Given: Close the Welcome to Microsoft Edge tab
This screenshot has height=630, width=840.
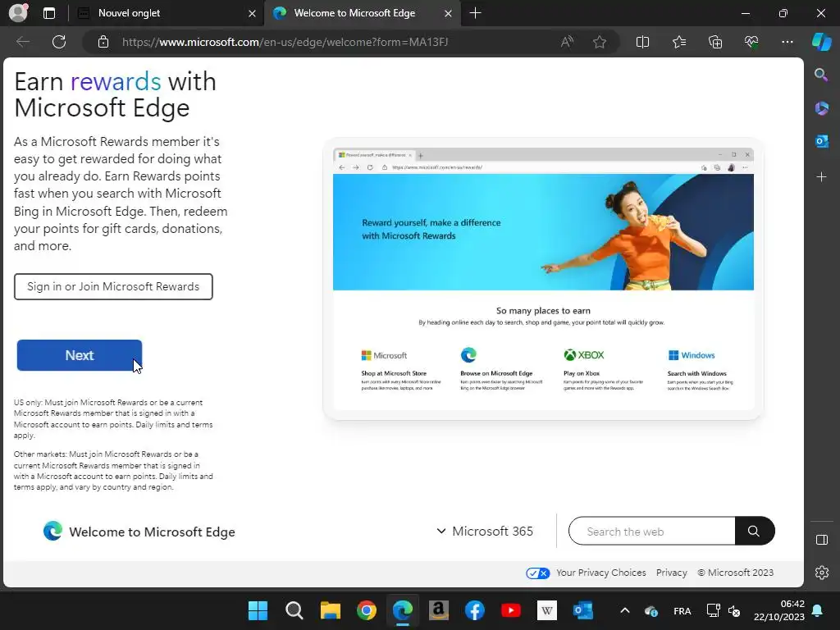Looking at the screenshot, I should coord(449,13).
